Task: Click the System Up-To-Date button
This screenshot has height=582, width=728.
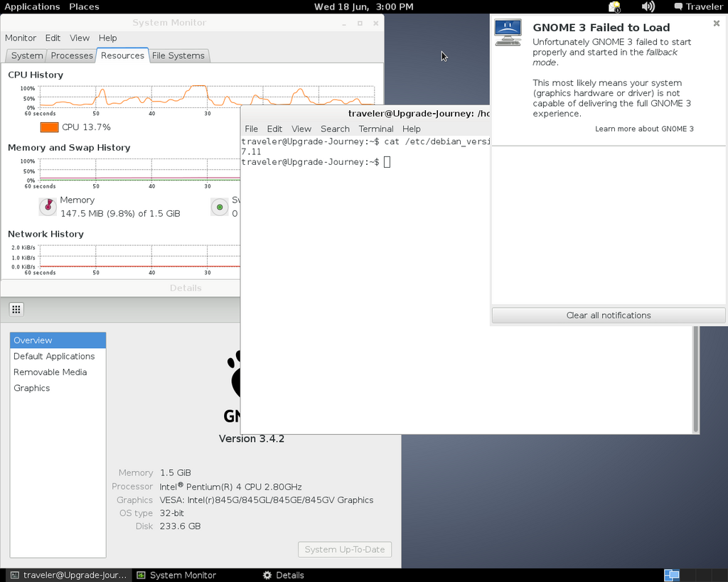Action: pyautogui.click(x=345, y=549)
